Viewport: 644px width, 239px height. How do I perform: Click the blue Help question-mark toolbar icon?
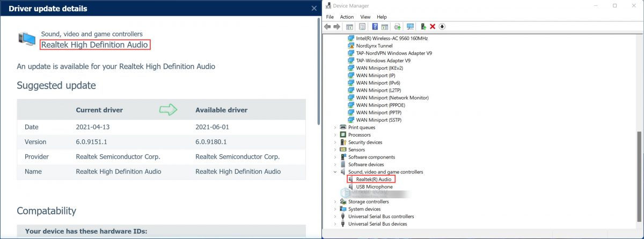375,26
